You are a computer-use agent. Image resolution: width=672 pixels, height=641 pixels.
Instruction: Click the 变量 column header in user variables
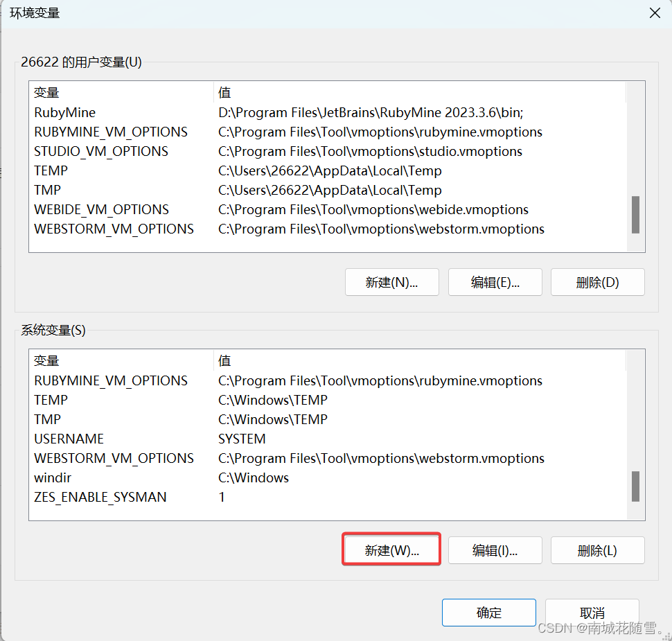(x=121, y=93)
